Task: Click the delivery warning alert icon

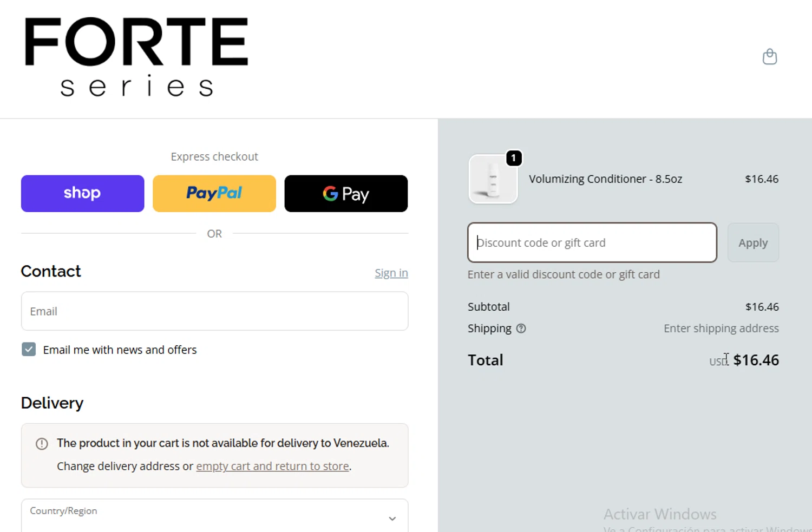Action: point(42,444)
